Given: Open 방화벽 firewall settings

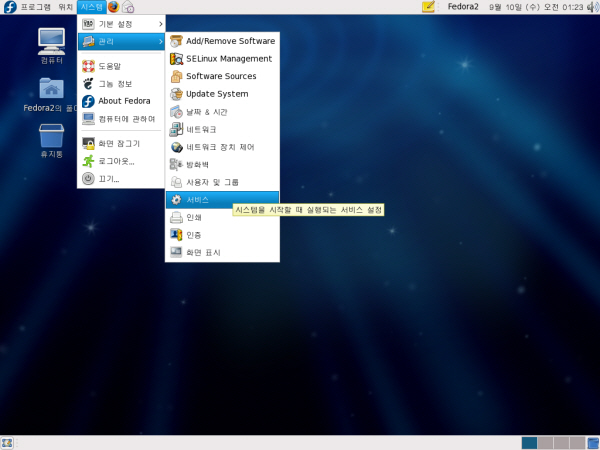Looking at the screenshot, I should [x=222, y=165].
